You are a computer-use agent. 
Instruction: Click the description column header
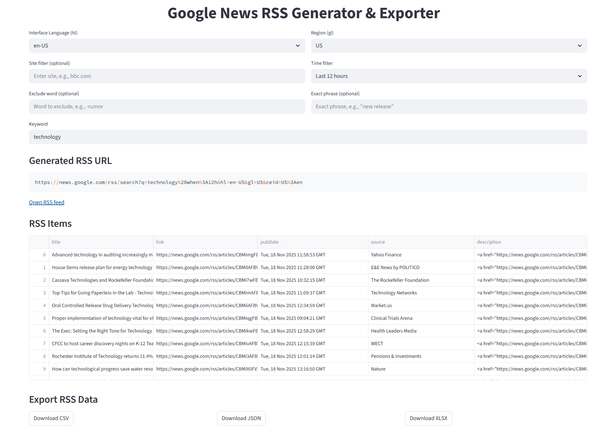tap(530, 242)
